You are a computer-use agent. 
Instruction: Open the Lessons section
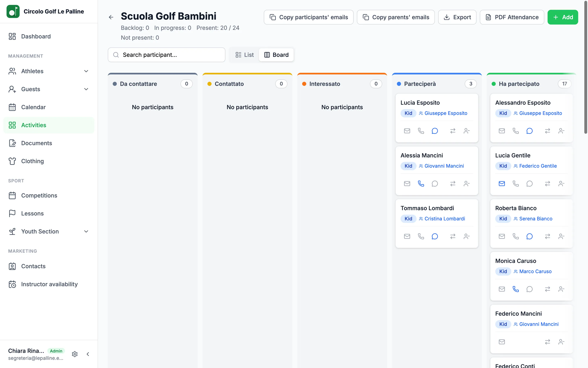(x=49, y=213)
